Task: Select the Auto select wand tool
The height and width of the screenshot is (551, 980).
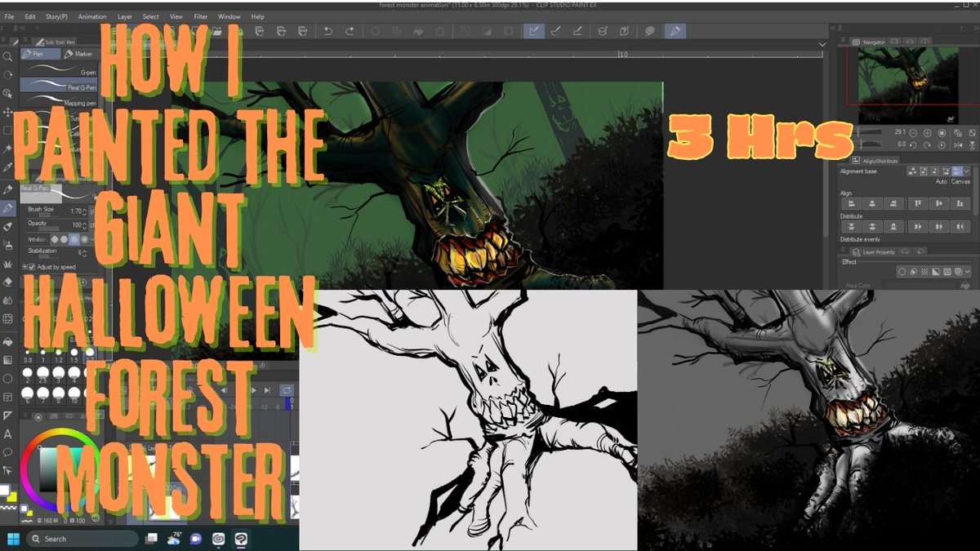Action: (7, 149)
